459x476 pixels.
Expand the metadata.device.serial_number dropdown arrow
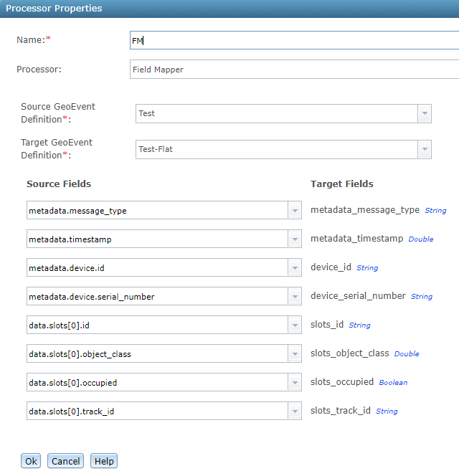tap(294, 297)
